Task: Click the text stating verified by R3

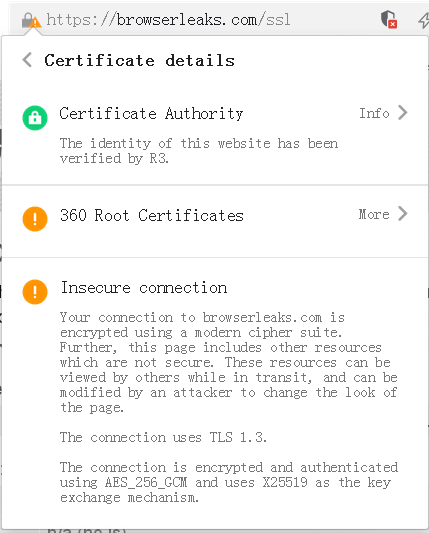Action: coord(199,151)
